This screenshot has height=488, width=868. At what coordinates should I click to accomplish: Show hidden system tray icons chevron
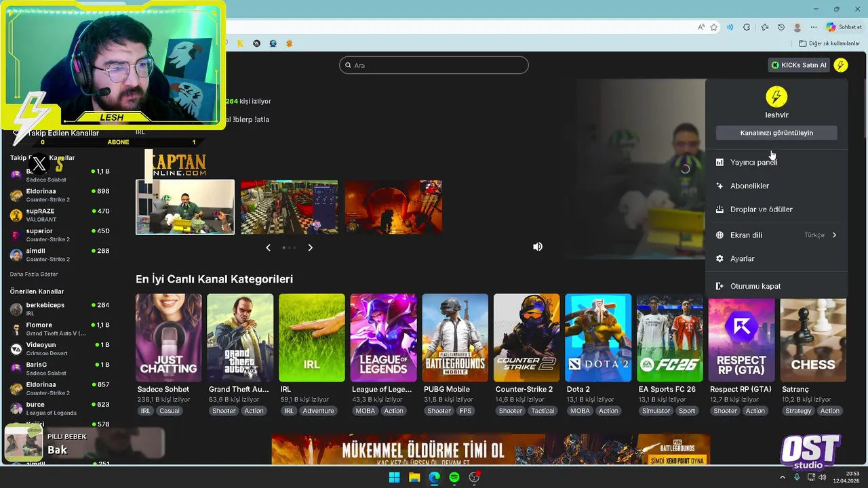pyautogui.click(x=782, y=477)
